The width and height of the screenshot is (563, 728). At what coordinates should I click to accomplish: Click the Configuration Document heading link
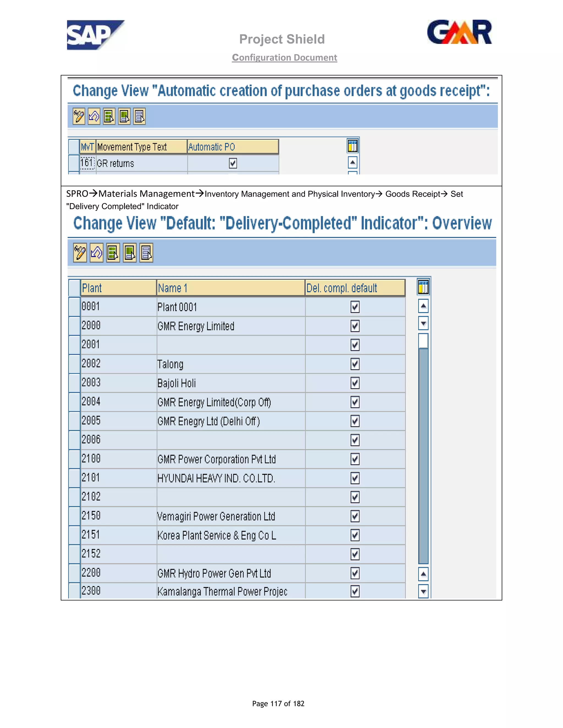pyautogui.click(x=285, y=58)
